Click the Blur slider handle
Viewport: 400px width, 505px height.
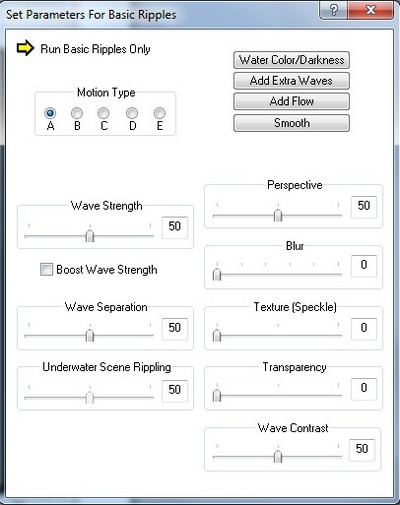pyautogui.click(x=217, y=274)
